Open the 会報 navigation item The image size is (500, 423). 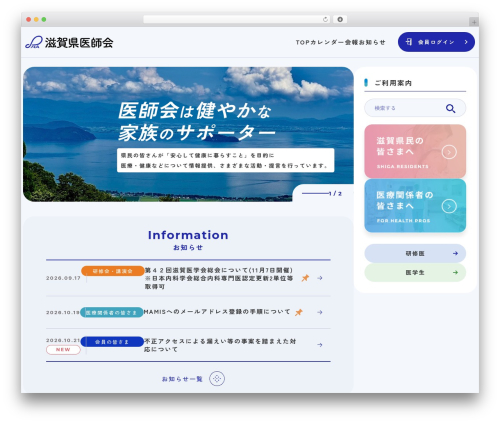351,42
